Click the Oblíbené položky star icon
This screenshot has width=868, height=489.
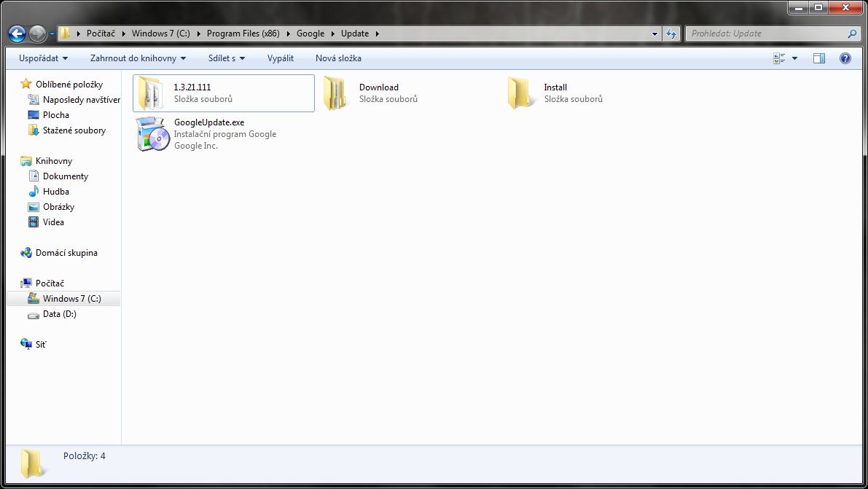pyautogui.click(x=26, y=84)
